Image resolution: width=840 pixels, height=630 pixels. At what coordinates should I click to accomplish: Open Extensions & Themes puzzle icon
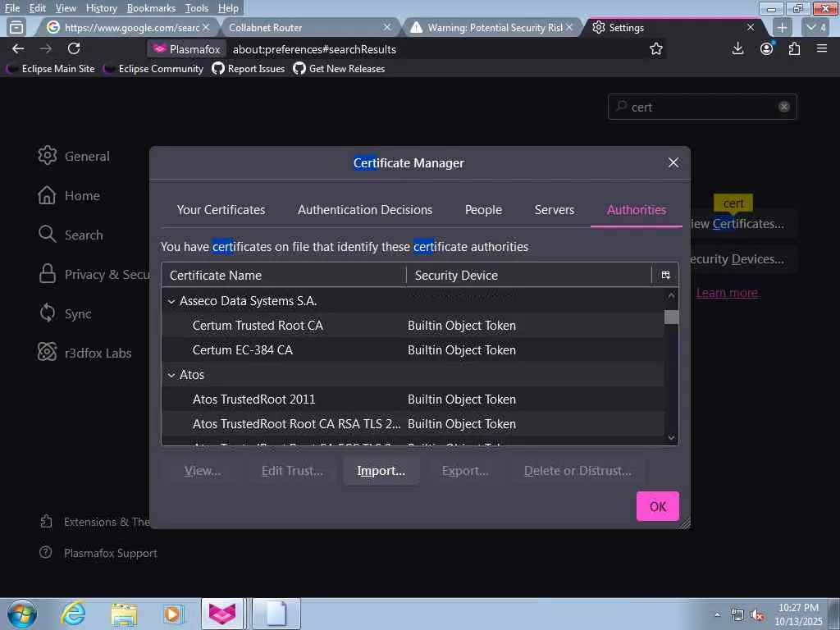pos(46,521)
